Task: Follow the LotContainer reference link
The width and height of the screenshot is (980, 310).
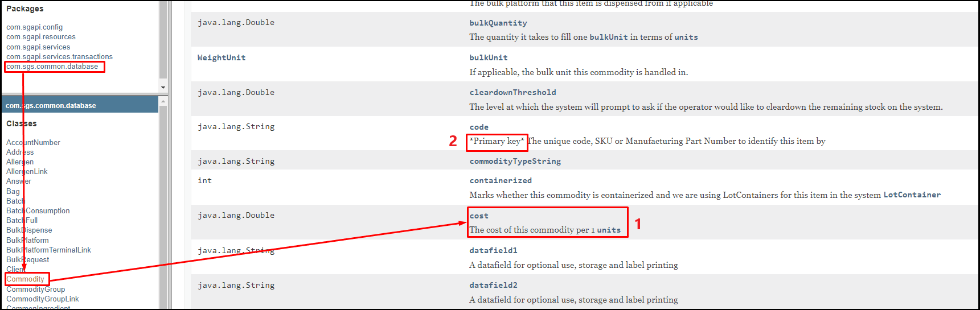Action: [912, 195]
